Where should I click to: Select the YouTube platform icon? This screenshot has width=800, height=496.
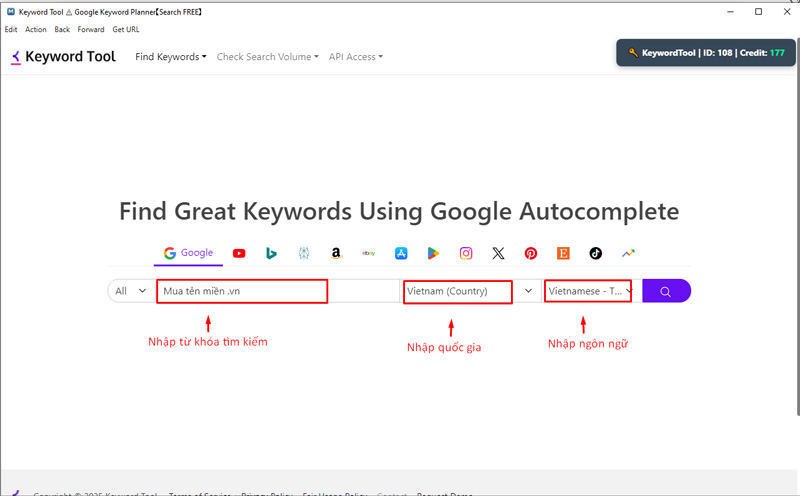(239, 254)
